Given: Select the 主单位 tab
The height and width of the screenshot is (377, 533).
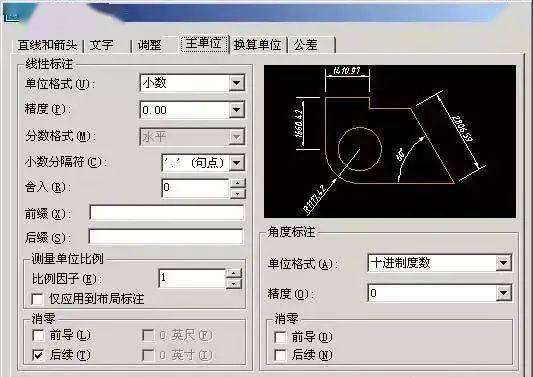Looking at the screenshot, I should tap(204, 44).
